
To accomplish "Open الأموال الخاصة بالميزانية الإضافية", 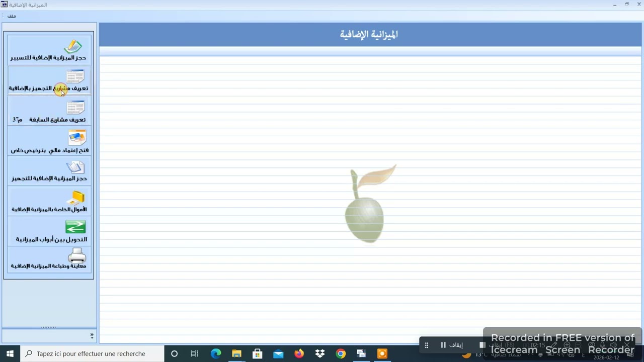I will [x=49, y=202].
